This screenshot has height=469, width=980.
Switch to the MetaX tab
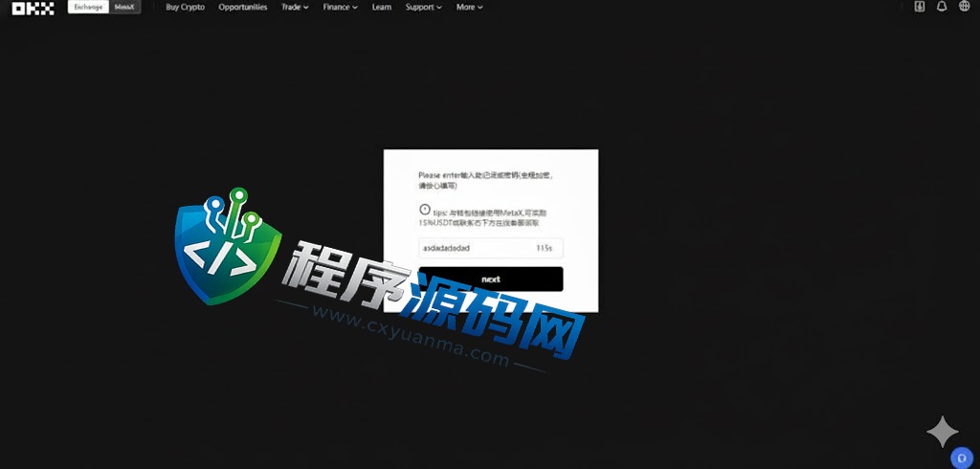point(124,7)
